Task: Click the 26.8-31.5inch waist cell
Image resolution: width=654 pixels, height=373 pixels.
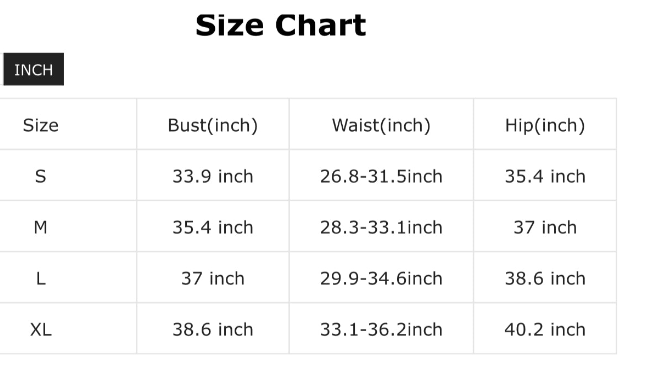Action: click(x=381, y=176)
